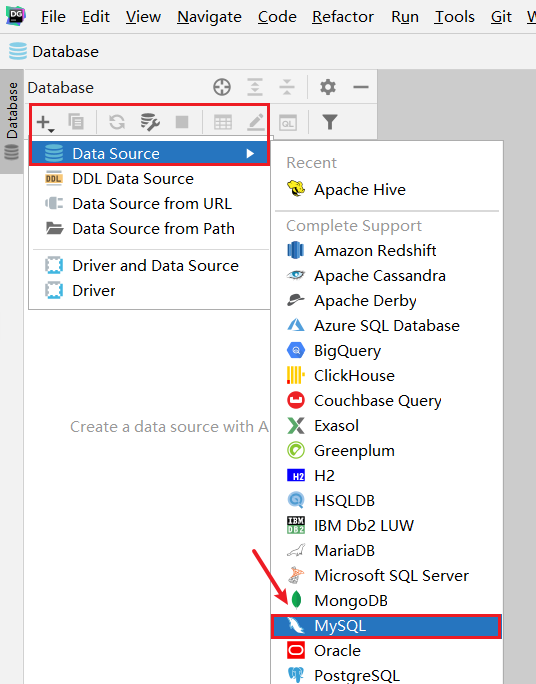
Task: Open the query console QL icon
Action: click(x=288, y=123)
